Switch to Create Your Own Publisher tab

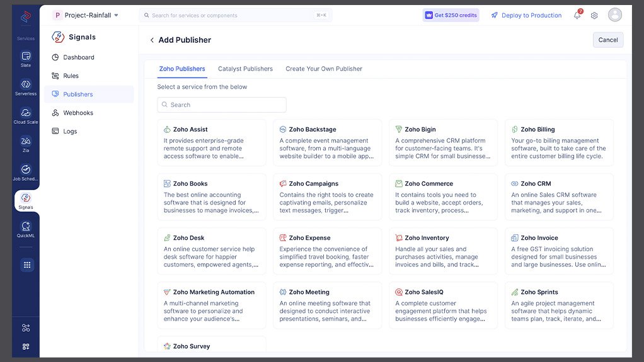324,69
